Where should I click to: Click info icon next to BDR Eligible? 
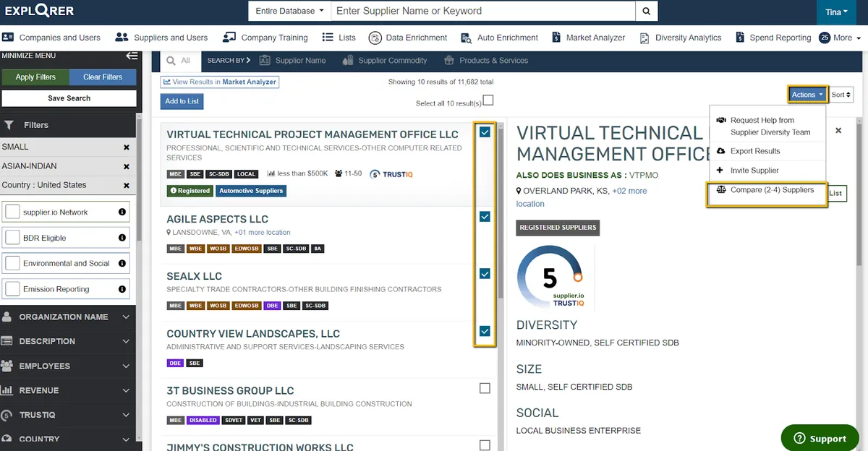[122, 238]
